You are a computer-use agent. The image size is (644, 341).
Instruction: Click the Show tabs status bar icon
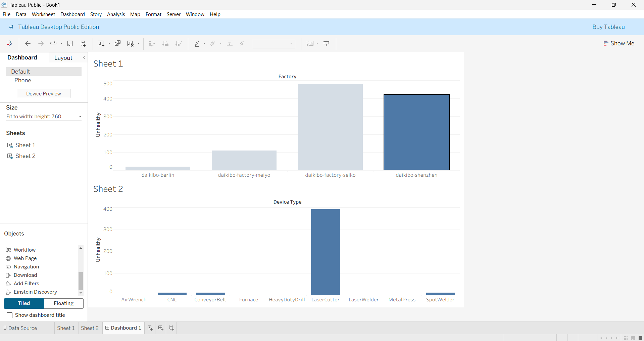coord(640,338)
